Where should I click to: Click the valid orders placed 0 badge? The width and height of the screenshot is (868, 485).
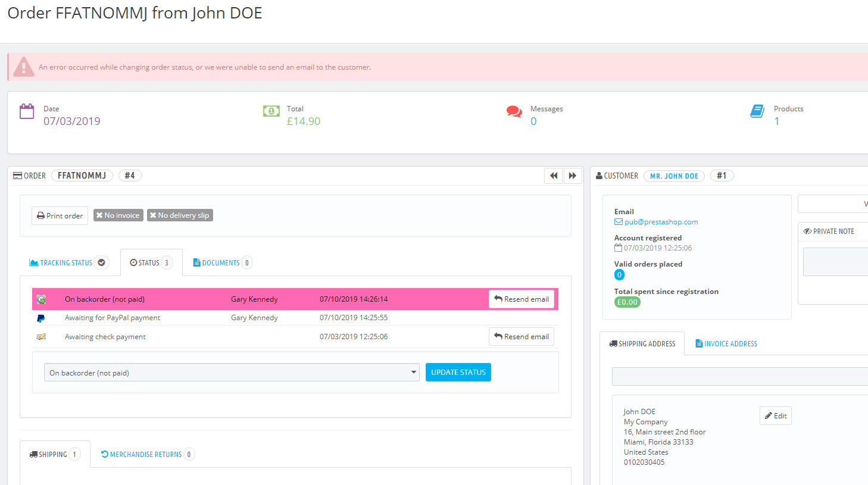click(x=619, y=275)
